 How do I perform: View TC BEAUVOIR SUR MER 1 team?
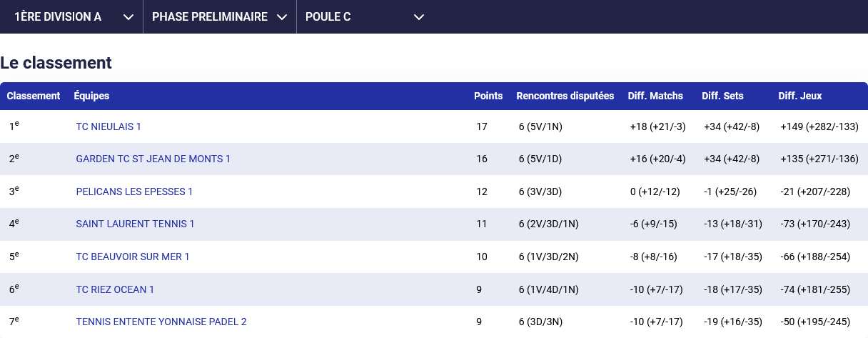click(x=133, y=257)
